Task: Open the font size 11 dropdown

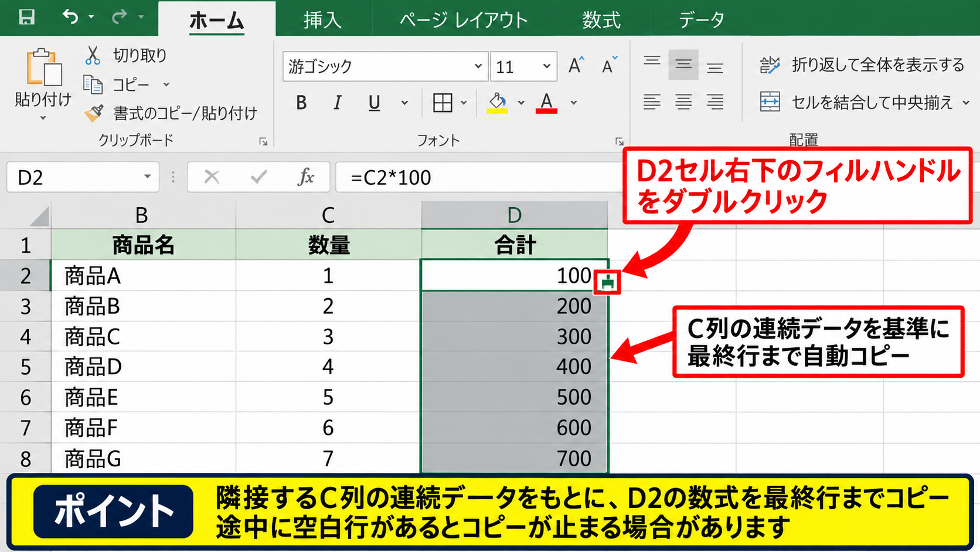Action: click(546, 66)
